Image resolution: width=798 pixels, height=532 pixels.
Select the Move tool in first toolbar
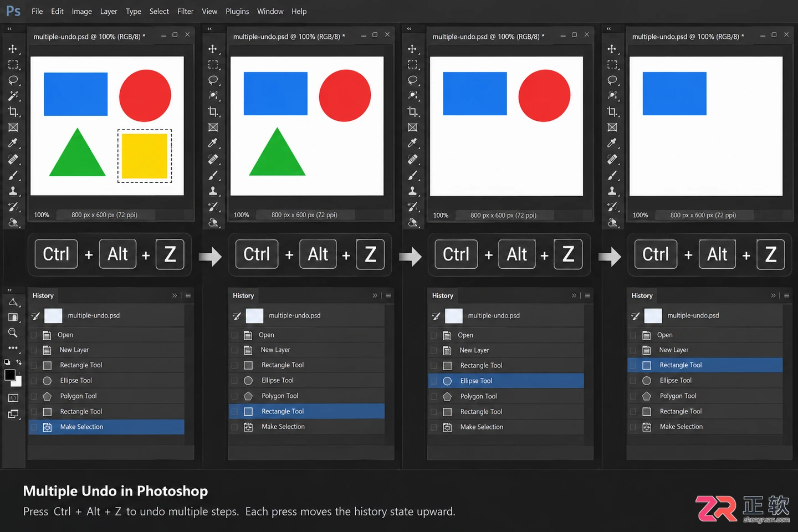pos(13,49)
